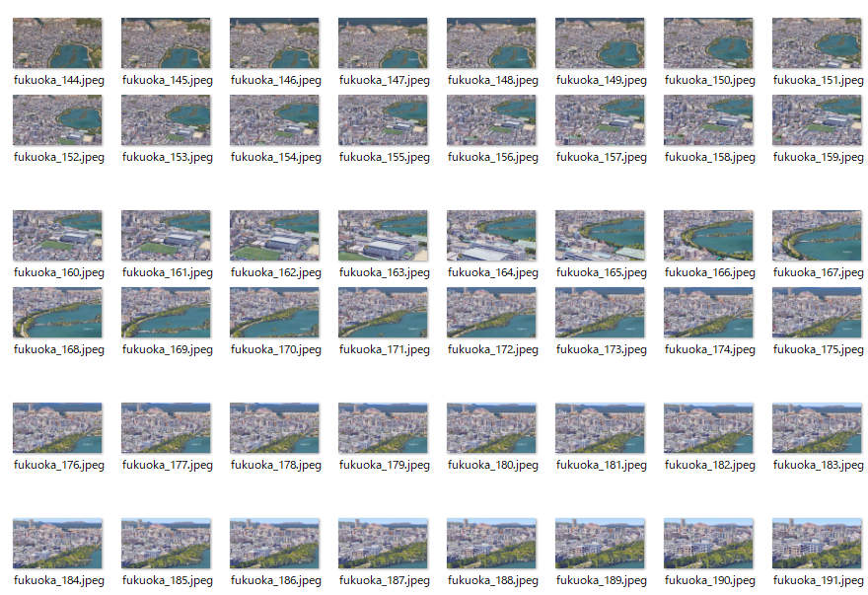Click the filename text fukuoka_172.jpeg
Image resolution: width=868 pixels, height=595 pixels.
(x=492, y=349)
